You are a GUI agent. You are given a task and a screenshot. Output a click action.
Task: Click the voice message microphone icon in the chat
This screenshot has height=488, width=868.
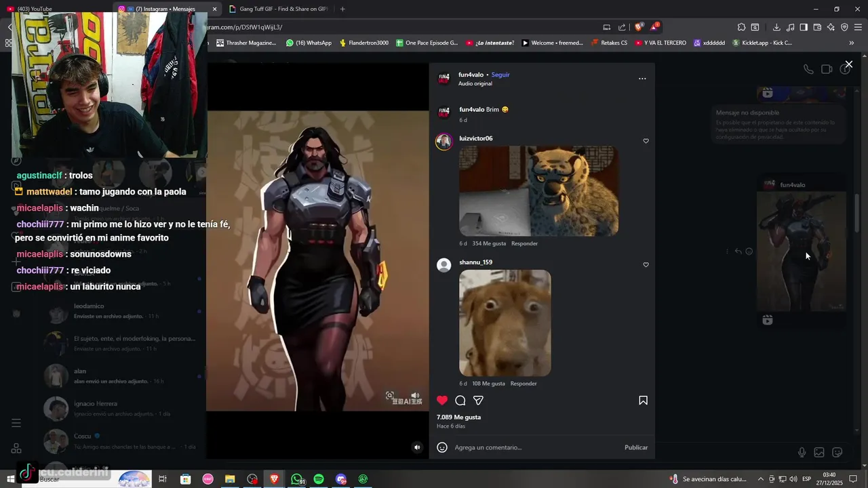point(802,453)
